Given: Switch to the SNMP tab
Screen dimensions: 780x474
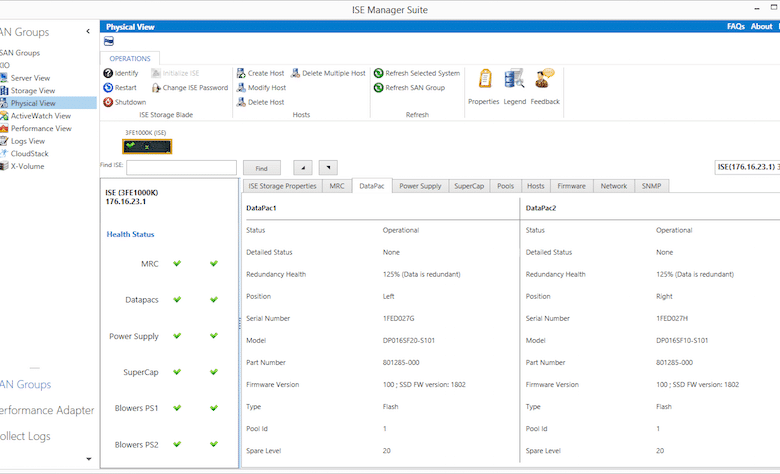Looking at the screenshot, I should tap(652, 186).
